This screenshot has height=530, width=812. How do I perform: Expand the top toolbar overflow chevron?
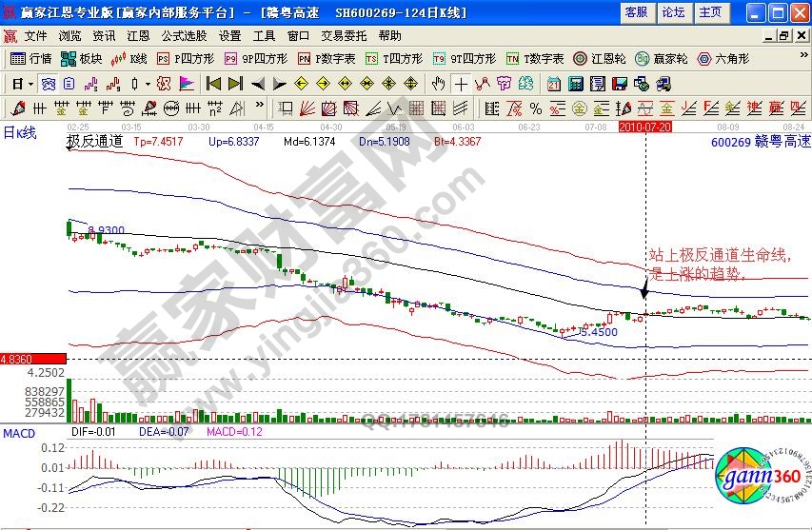coord(803,58)
